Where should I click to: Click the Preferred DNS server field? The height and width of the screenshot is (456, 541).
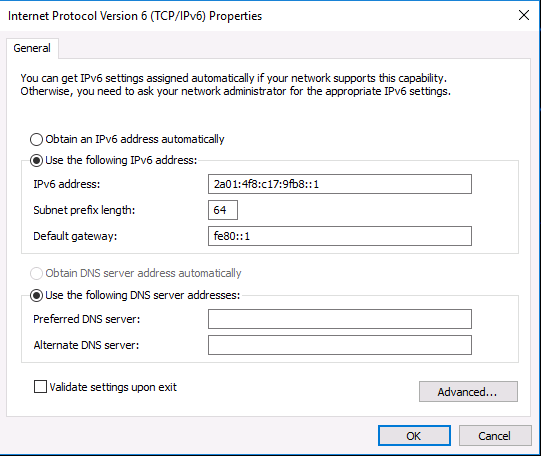[x=340, y=319]
